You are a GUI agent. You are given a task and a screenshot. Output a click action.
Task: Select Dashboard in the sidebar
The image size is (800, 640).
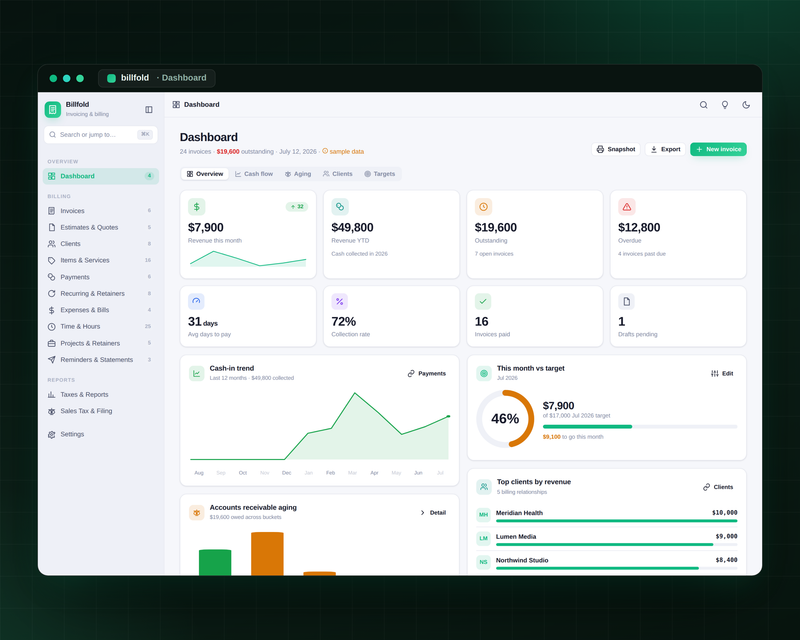tap(101, 176)
